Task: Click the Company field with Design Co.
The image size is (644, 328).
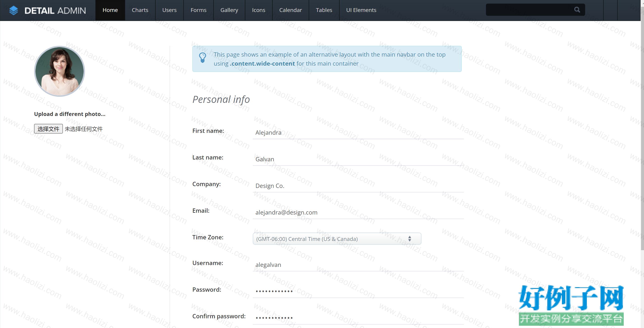Action: [x=358, y=186]
